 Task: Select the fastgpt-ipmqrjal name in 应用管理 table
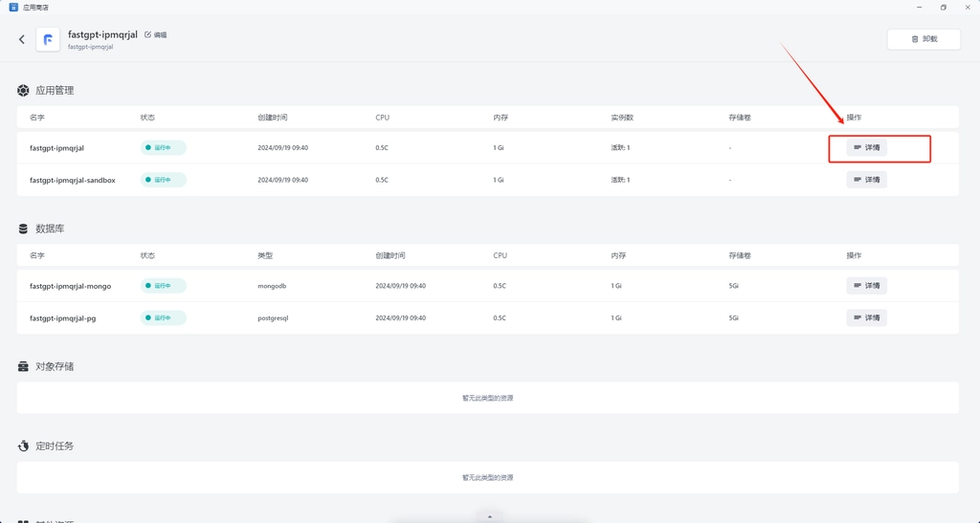point(56,148)
